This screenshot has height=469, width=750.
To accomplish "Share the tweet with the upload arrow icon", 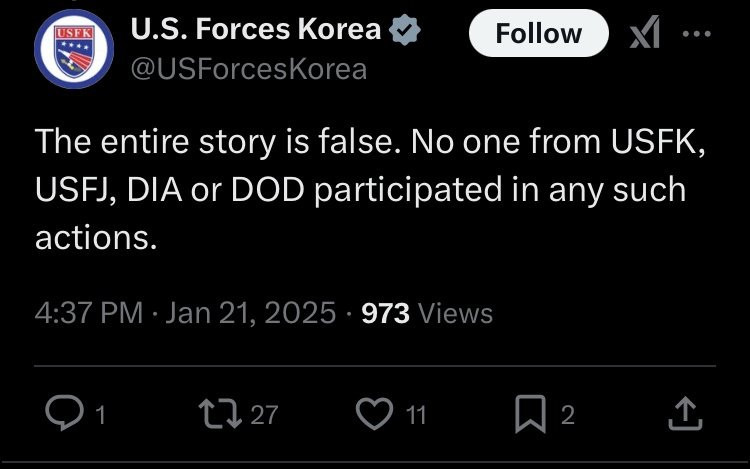I will [x=690, y=412].
